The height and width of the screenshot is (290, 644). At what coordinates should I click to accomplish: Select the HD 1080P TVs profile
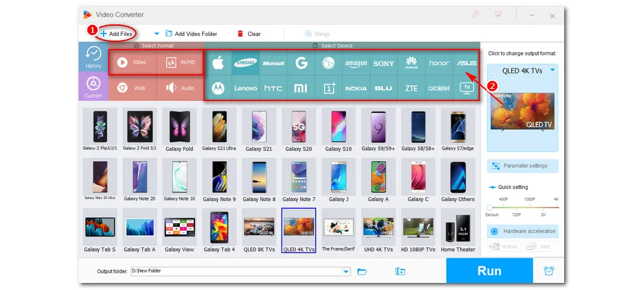pyautogui.click(x=419, y=231)
